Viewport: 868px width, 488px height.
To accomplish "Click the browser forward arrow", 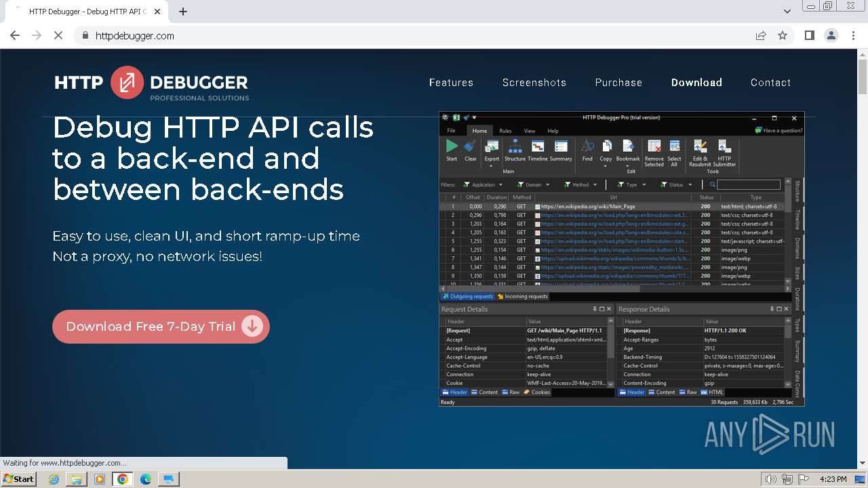I will point(37,36).
